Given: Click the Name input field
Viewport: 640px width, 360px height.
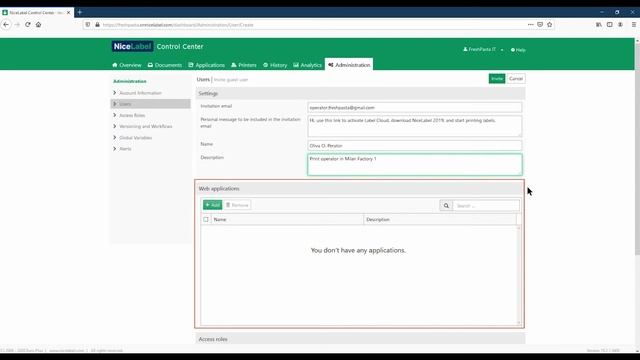Looking at the screenshot, I should tap(414, 145).
